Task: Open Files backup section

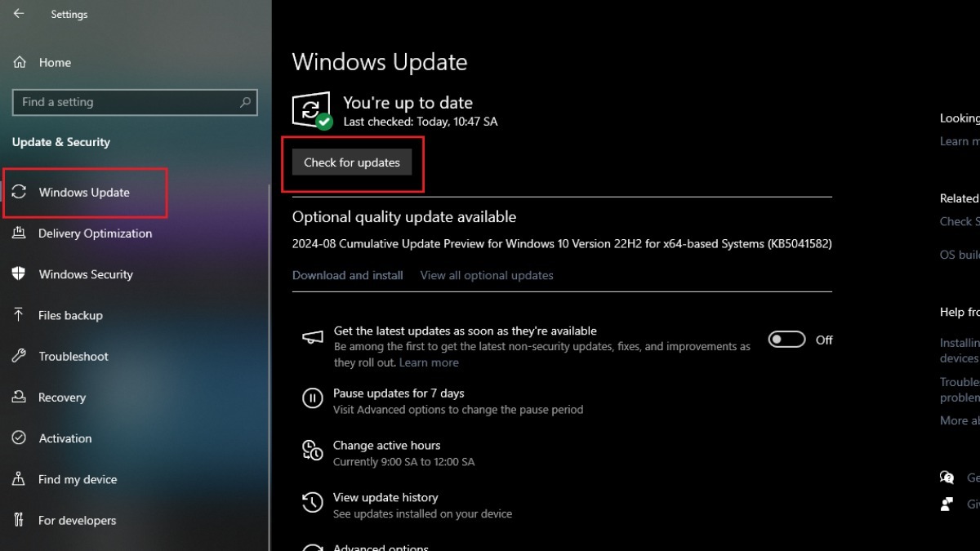Action: click(70, 315)
